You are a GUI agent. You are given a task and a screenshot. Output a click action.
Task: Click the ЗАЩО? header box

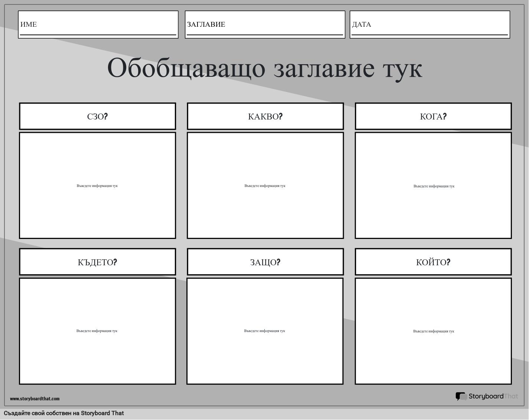pos(265,262)
